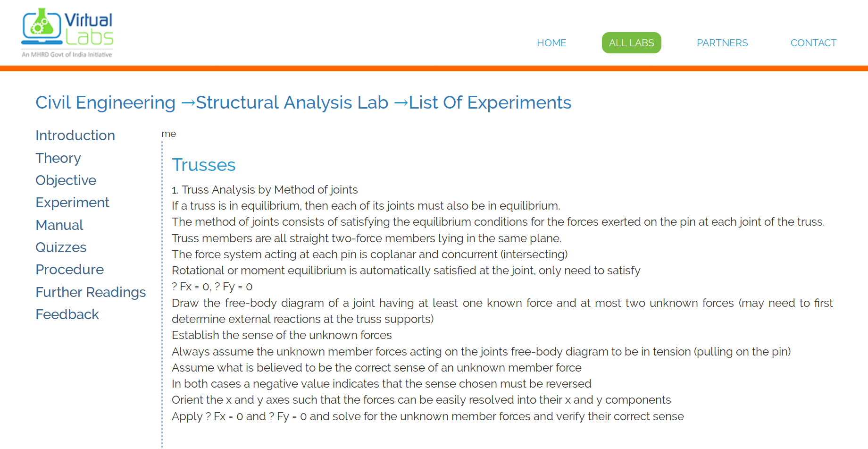Select the HOME navigation item
Screen dimensions: 868x449
[551, 42]
